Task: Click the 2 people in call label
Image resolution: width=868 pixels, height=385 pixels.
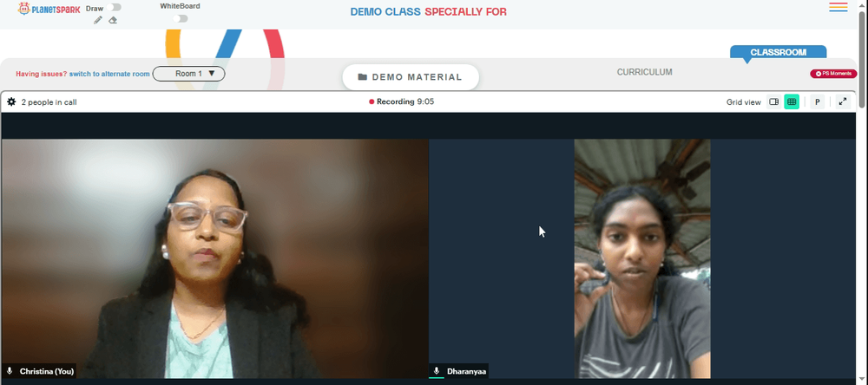Action: tap(49, 102)
